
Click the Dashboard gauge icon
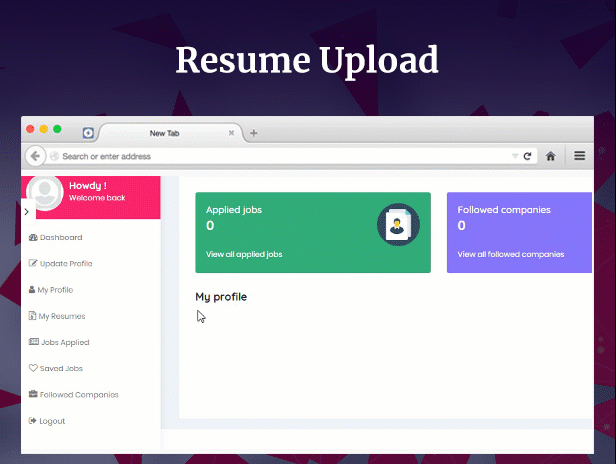coord(33,237)
